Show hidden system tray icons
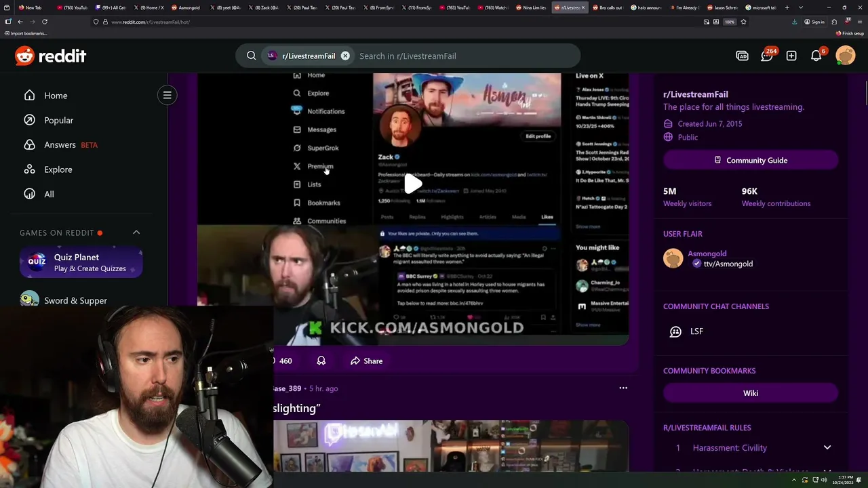Screen dimensions: 868x488 click(795, 480)
